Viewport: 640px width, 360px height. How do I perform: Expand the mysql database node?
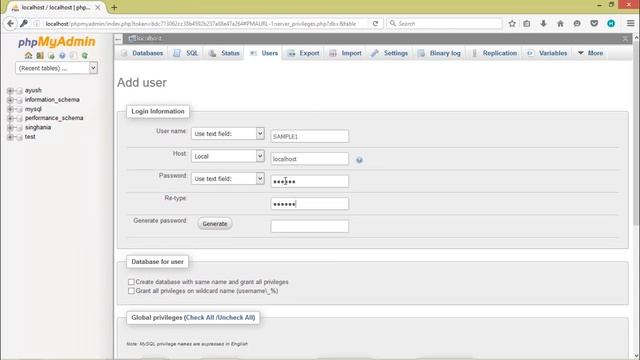pyautogui.click(x=10, y=109)
